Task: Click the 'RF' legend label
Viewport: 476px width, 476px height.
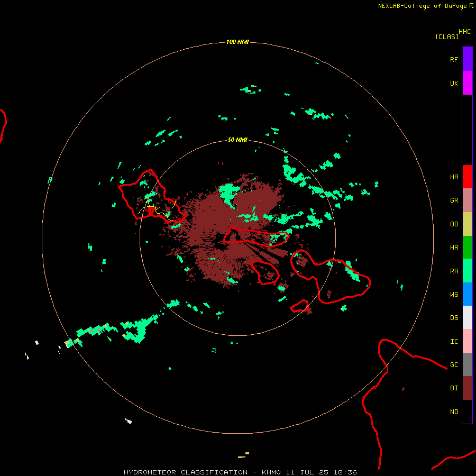Action: pos(454,59)
